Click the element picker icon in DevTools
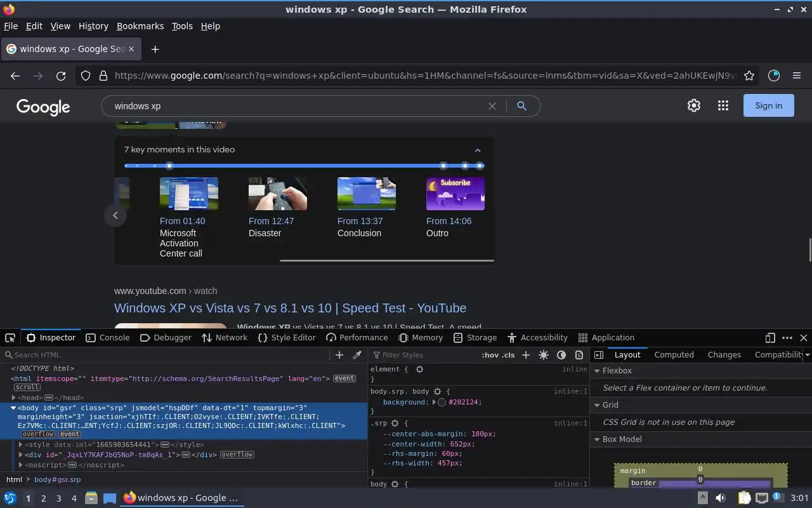This screenshot has height=508, width=812. pyautogui.click(x=10, y=338)
